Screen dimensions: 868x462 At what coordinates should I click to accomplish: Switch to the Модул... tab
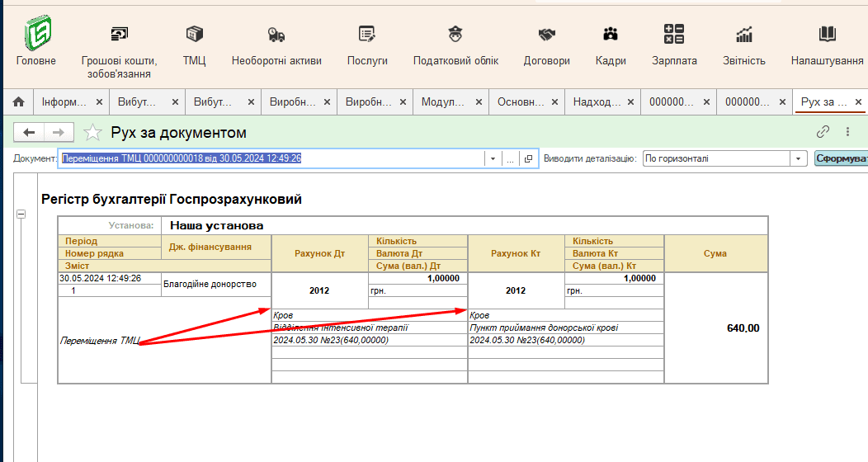[x=444, y=102]
